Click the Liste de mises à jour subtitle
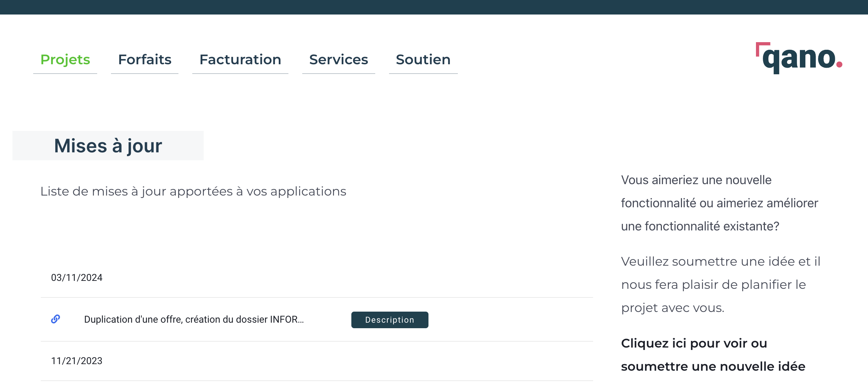Viewport: 868px width, 389px height. click(193, 191)
